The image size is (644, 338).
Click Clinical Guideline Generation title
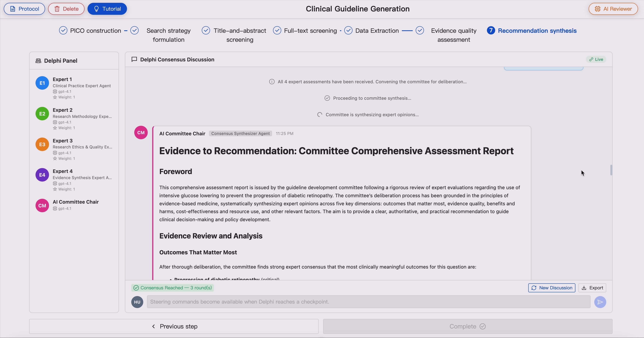[358, 9]
